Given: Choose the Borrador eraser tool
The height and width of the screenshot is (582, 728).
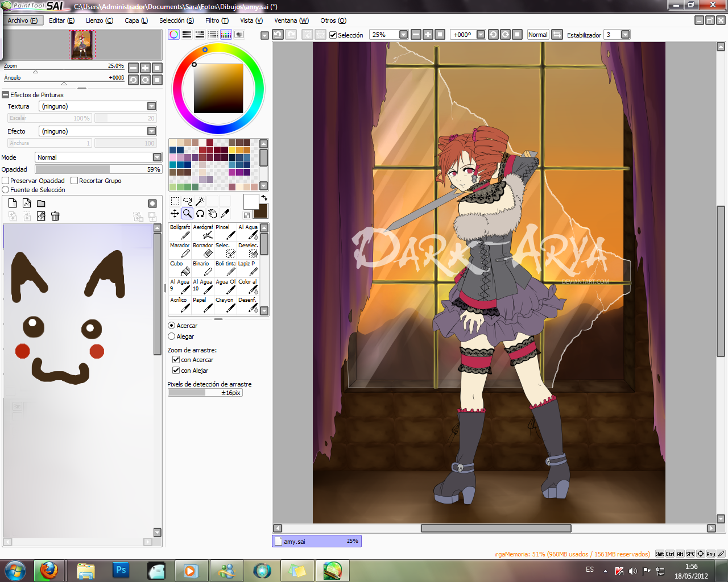Looking at the screenshot, I should tap(202, 250).
